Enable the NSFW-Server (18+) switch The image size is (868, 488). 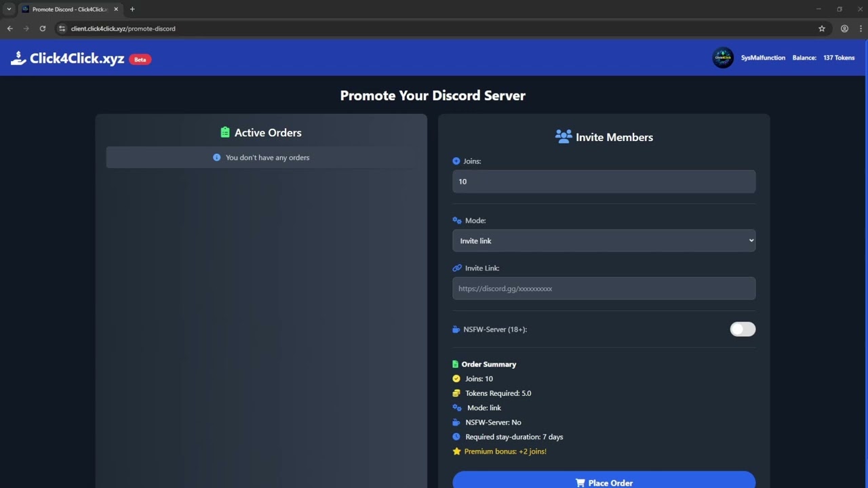[x=743, y=329]
